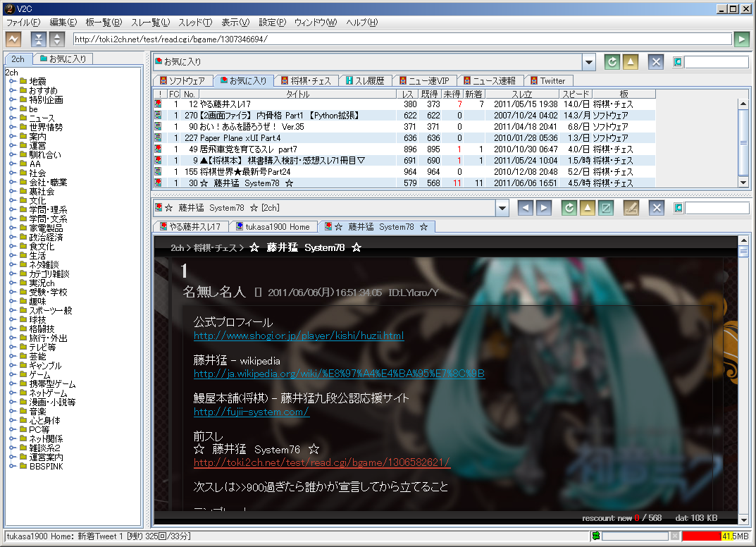
Task: Expand the BBSPINK category in board tree
Action: (13, 467)
